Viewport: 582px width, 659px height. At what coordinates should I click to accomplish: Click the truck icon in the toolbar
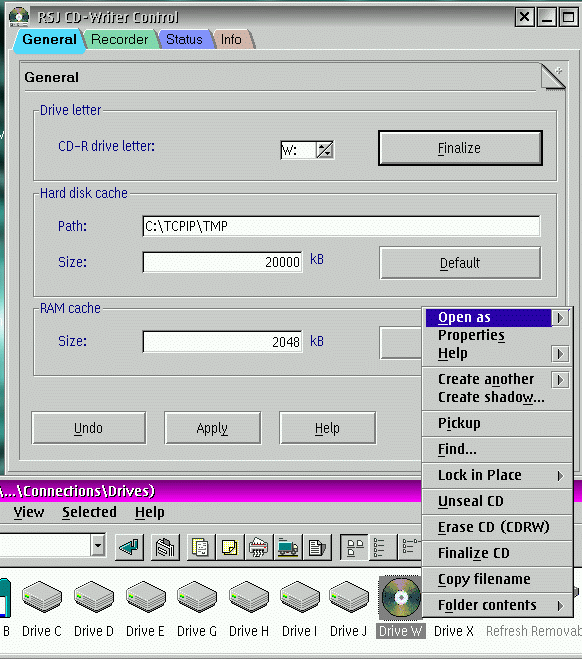pos(287,547)
